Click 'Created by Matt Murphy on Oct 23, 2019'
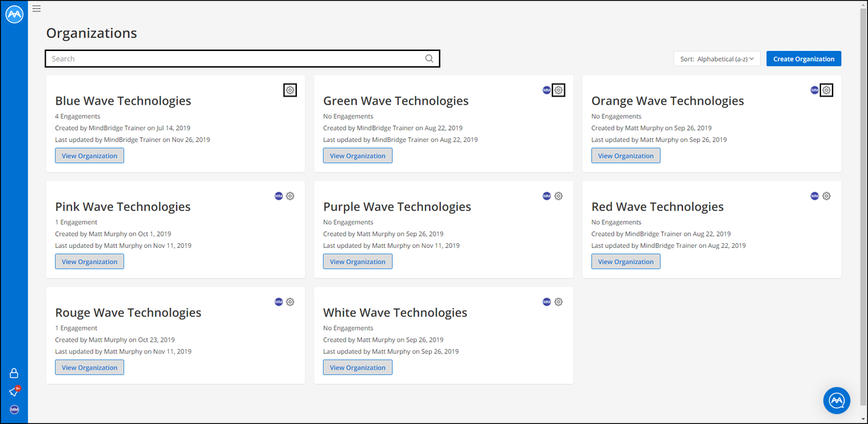The height and width of the screenshot is (424, 868). coord(115,340)
